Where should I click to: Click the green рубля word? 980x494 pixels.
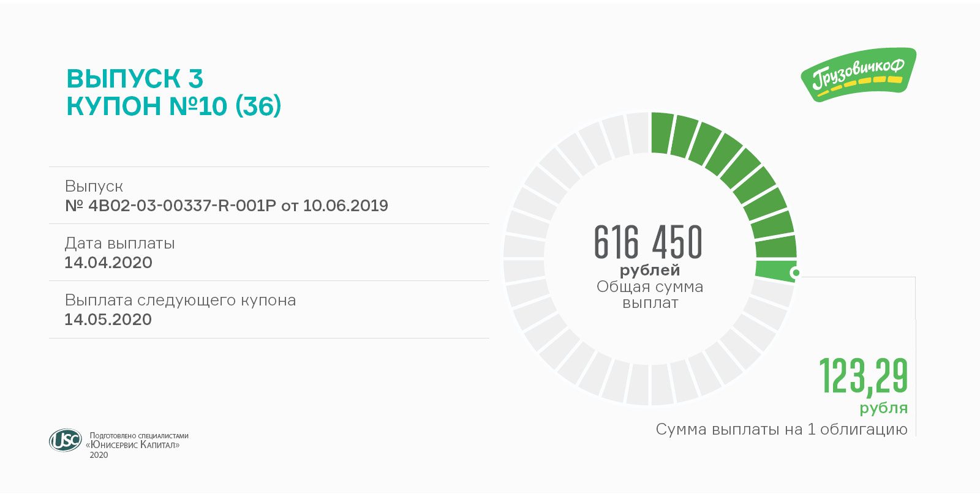coord(883,408)
